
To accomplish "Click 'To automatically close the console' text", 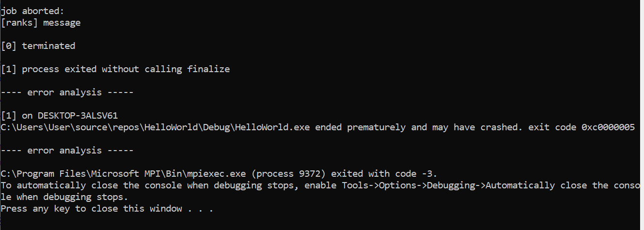I will point(92,185).
